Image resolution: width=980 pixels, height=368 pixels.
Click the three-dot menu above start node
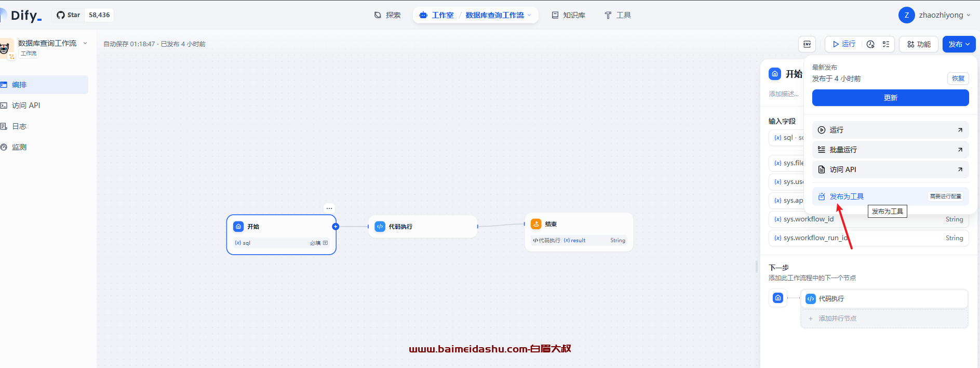[x=329, y=208]
